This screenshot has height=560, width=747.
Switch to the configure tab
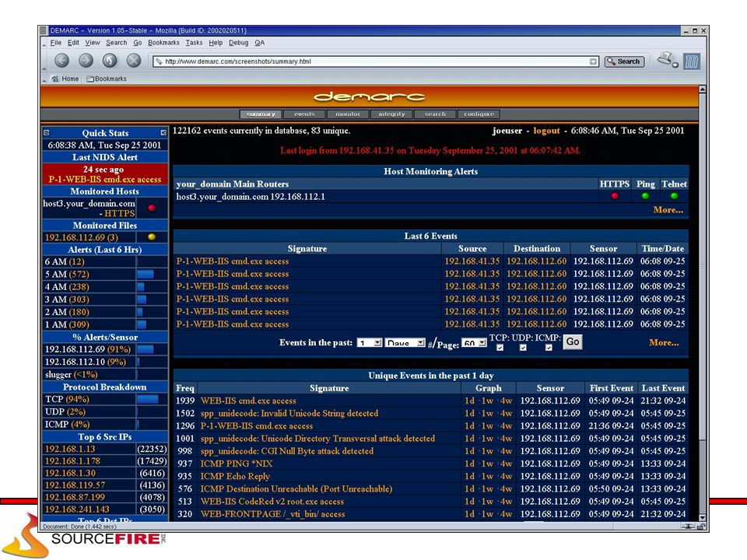(x=479, y=114)
